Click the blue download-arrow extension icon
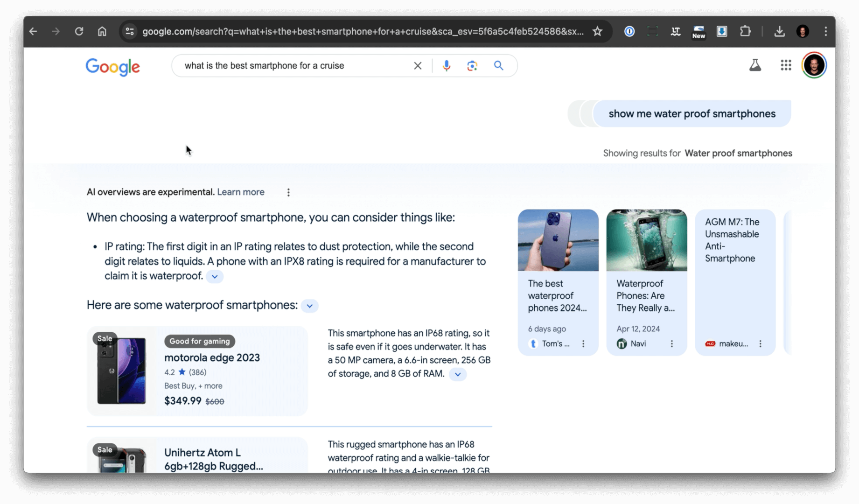Screen dimensions: 859x504 pyautogui.click(x=722, y=31)
